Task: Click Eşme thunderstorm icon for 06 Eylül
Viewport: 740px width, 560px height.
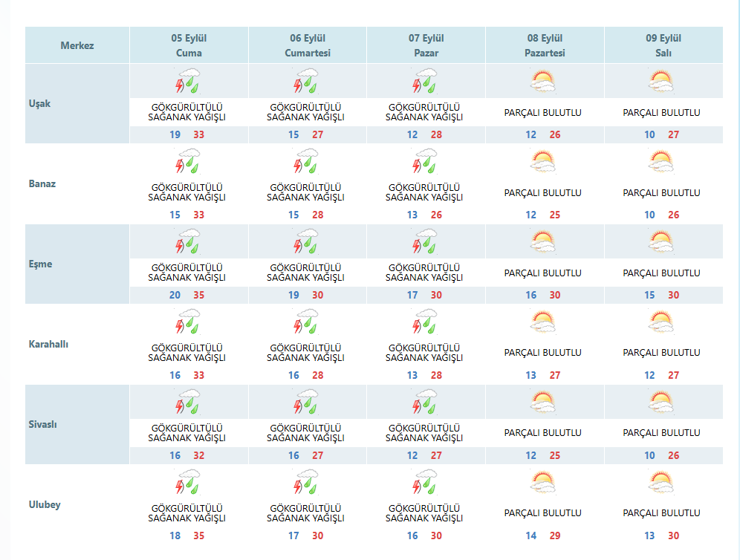Action: [x=306, y=241]
